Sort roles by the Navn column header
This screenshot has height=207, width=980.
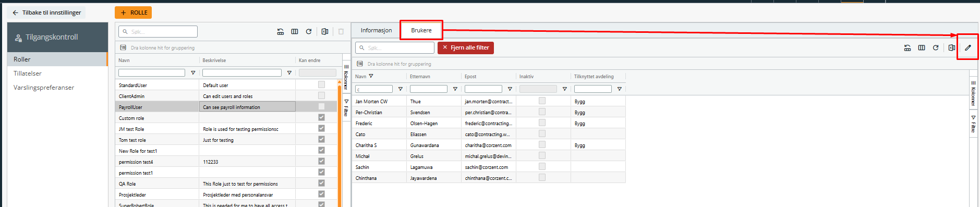[x=124, y=60]
